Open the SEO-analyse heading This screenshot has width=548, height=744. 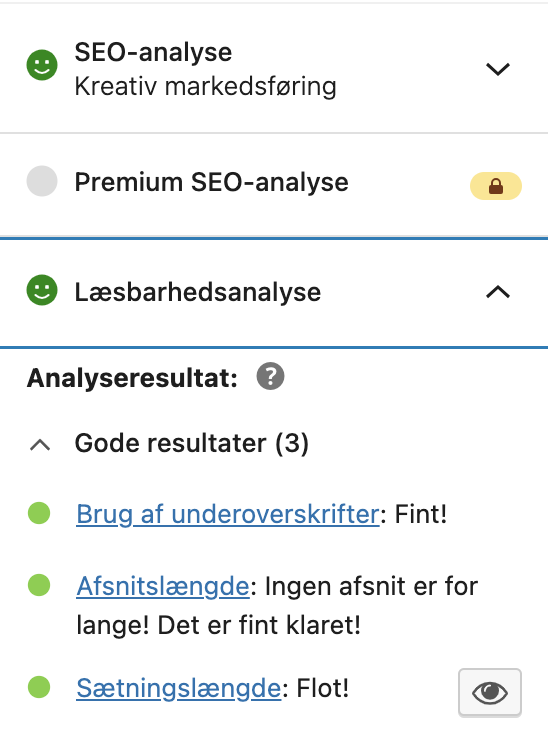pos(153,52)
